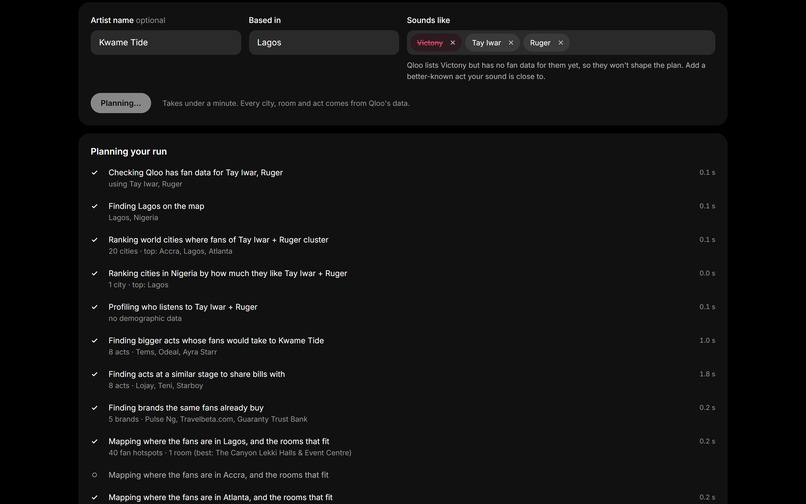Select 'Ranking world cities' step text
Viewport: 806px width, 504px height.
[x=218, y=240]
